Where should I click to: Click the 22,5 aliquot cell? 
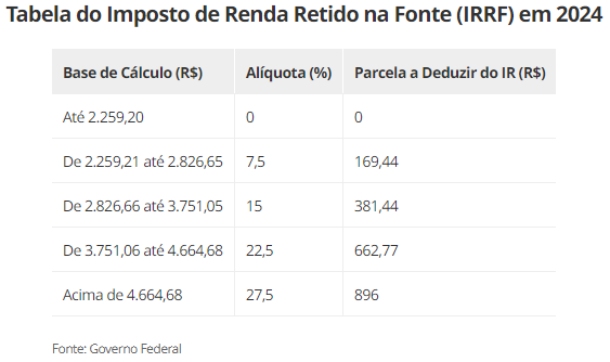pyautogui.click(x=289, y=250)
